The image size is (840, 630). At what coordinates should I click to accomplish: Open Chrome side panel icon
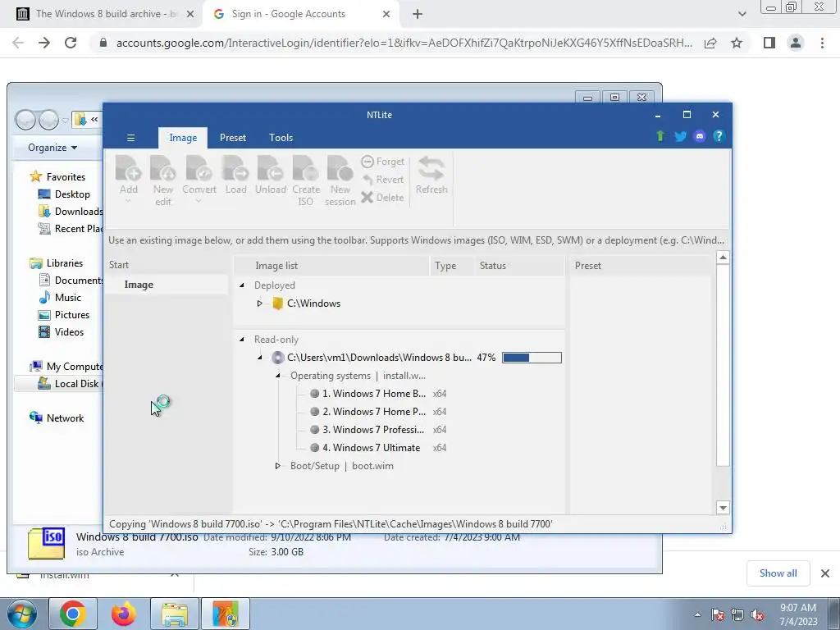pos(769,43)
